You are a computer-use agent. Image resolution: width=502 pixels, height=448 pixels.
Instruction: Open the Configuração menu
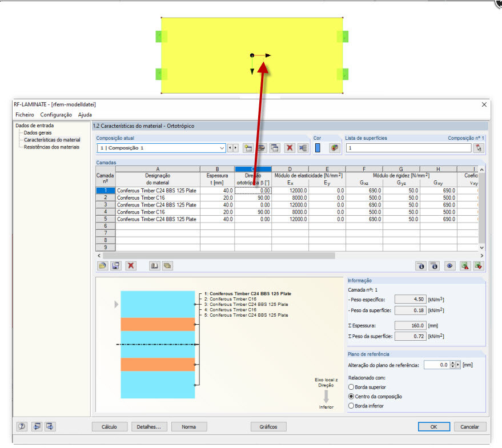tap(56, 115)
